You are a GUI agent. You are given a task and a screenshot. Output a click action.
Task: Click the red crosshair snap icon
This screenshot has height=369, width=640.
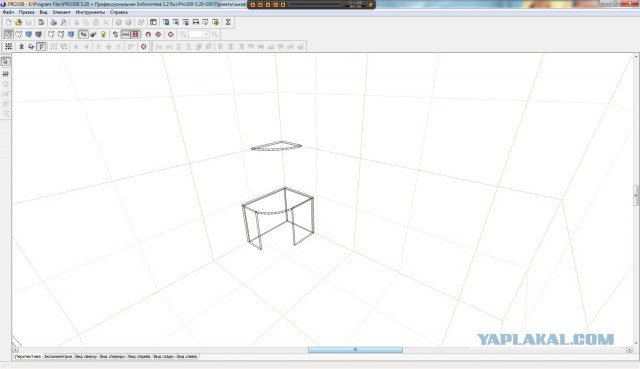point(158,34)
